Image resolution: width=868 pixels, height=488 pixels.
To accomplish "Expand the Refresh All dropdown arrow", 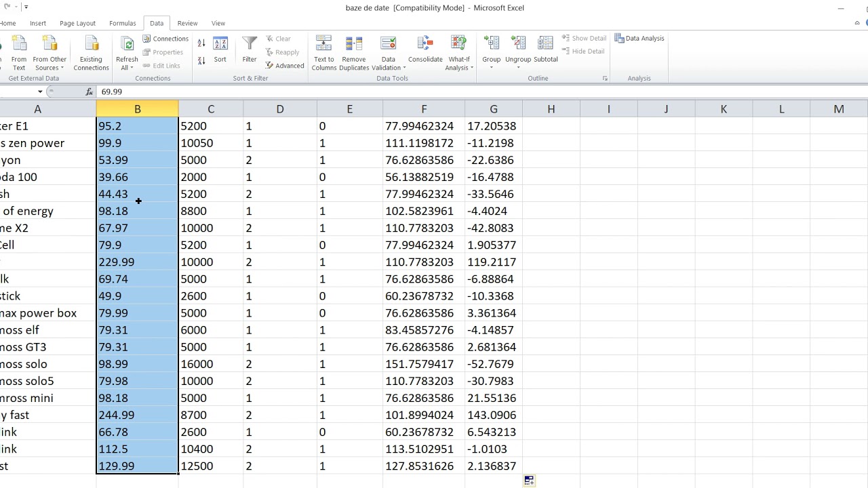I will pyautogui.click(x=132, y=68).
